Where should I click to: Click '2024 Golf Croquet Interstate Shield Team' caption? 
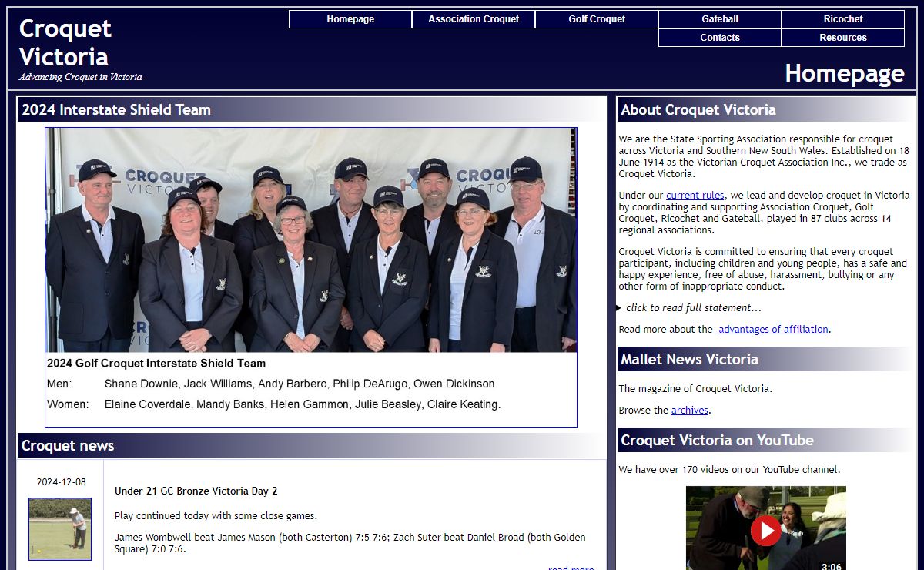pyautogui.click(x=156, y=363)
